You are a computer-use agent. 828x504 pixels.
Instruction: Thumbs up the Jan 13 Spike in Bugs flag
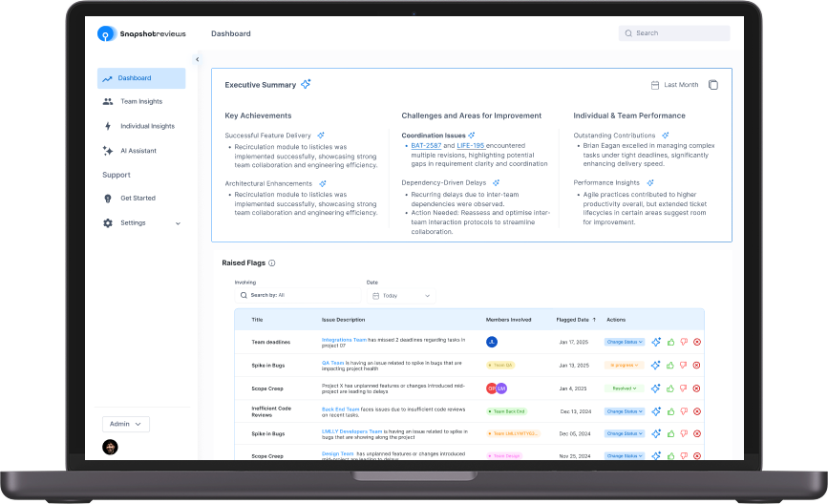tap(670, 366)
